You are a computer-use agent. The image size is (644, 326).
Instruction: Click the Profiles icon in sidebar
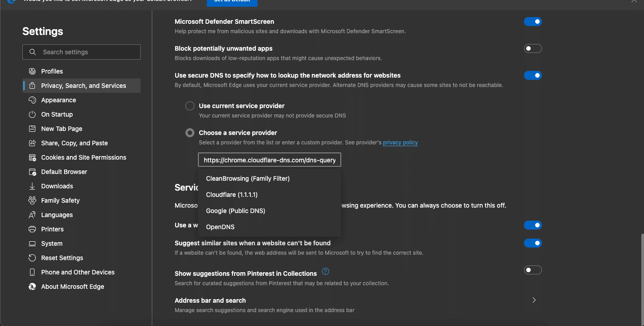pyautogui.click(x=32, y=71)
